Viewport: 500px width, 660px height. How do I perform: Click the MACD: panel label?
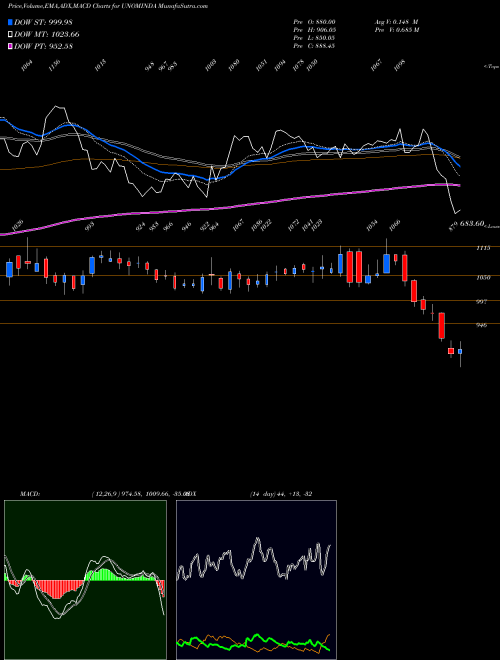pyautogui.click(x=29, y=494)
